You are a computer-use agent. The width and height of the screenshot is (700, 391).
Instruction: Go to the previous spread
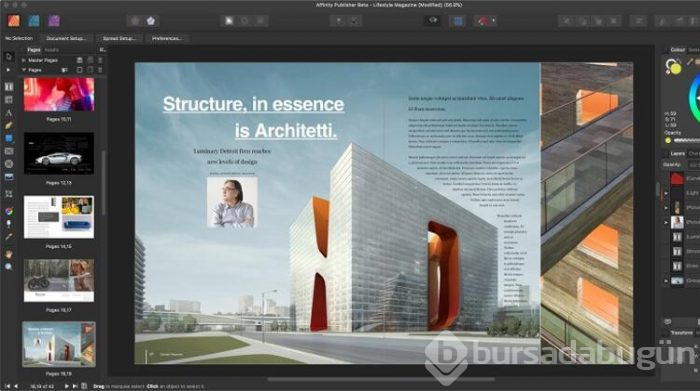click(16, 386)
